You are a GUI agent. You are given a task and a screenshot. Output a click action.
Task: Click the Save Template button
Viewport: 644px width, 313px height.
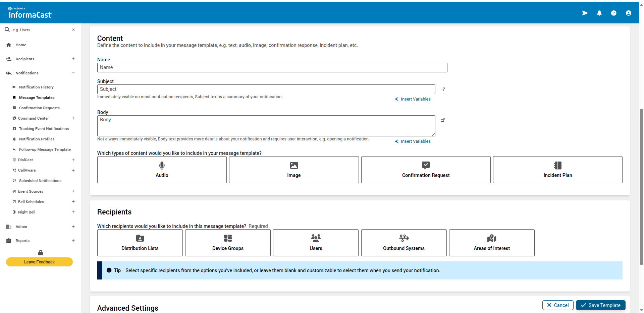pyautogui.click(x=600, y=305)
